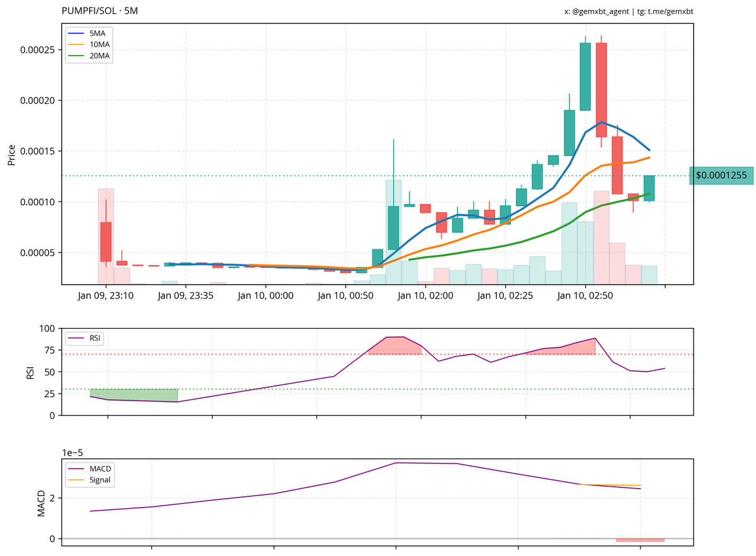Select the 10MA legend entry
Image resolution: width=756 pixels, height=556 pixels.
89,44
